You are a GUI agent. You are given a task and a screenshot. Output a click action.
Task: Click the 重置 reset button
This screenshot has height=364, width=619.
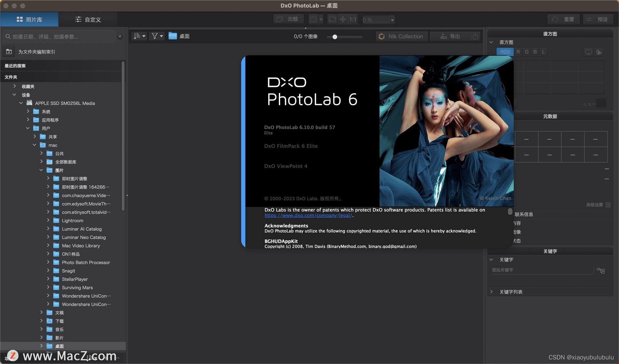[564, 19]
